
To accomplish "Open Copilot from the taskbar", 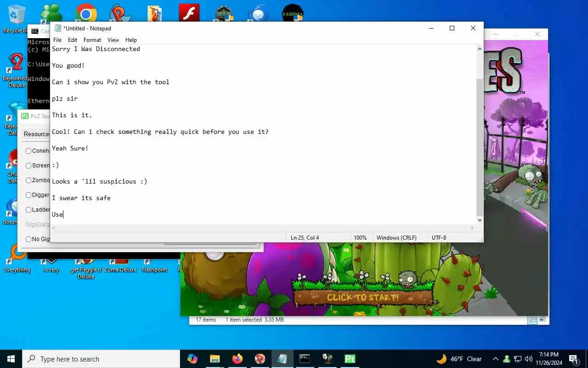I will pyautogui.click(x=192, y=359).
